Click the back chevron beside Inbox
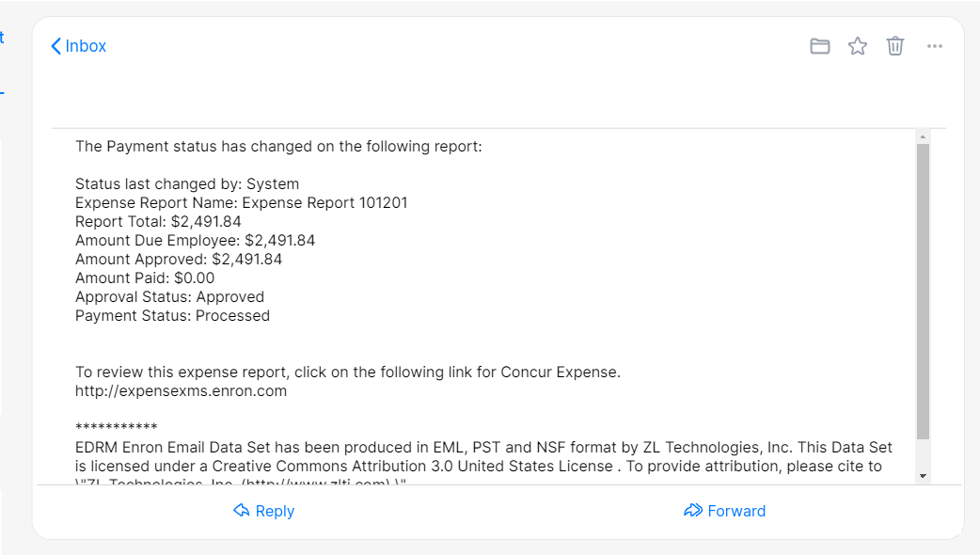The width and height of the screenshot is (980, 555). [55, 45]
